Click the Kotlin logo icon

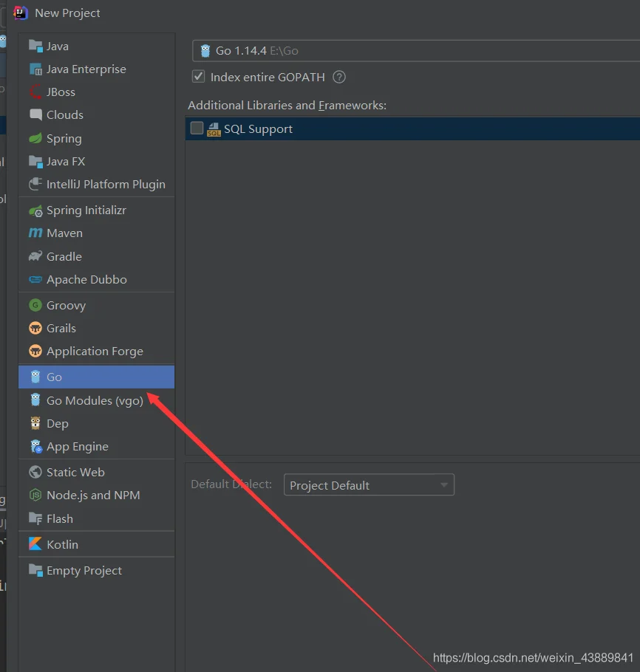click(x=35, y=544)
